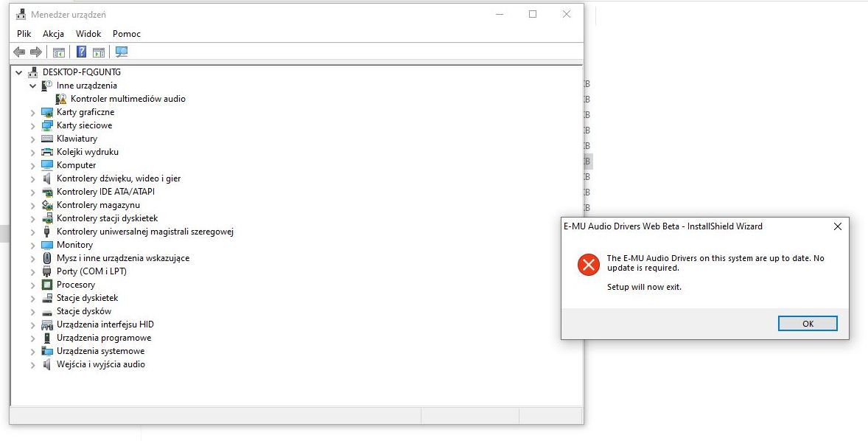Collapse the Inne urządzenia tree branch

[32, 85]
